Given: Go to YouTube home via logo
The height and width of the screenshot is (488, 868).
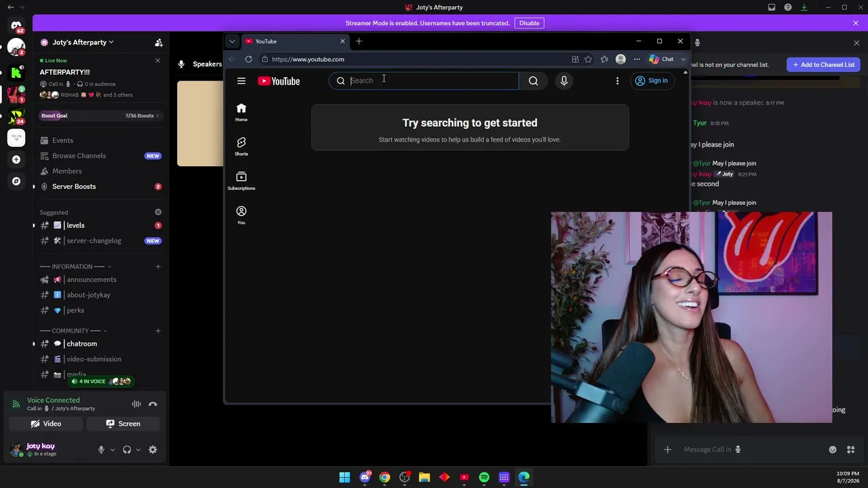Looking at the screenshot, I should [279, 81].
